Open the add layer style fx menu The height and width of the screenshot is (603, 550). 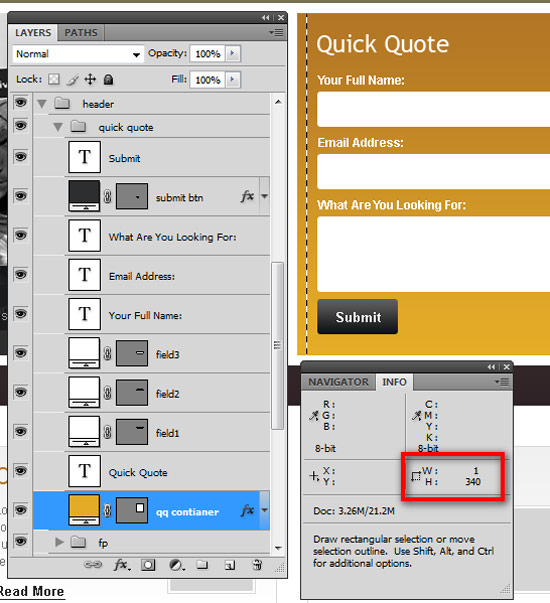click(122, 565)
